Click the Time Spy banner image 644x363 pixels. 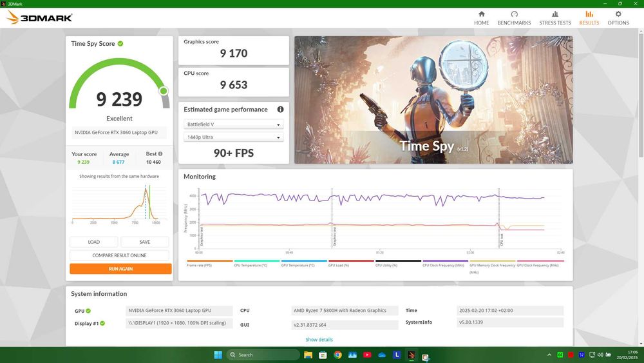click(x=433, y=100)
